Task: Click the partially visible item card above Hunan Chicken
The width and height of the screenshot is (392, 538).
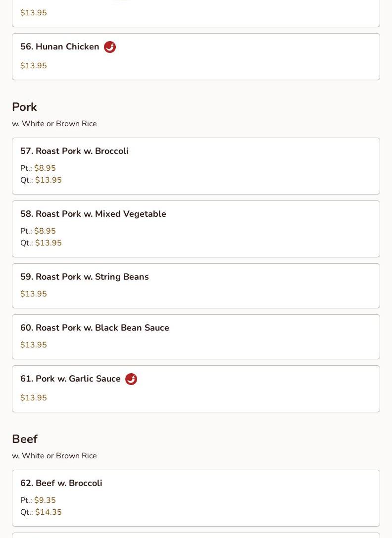Action: point(196,13)
